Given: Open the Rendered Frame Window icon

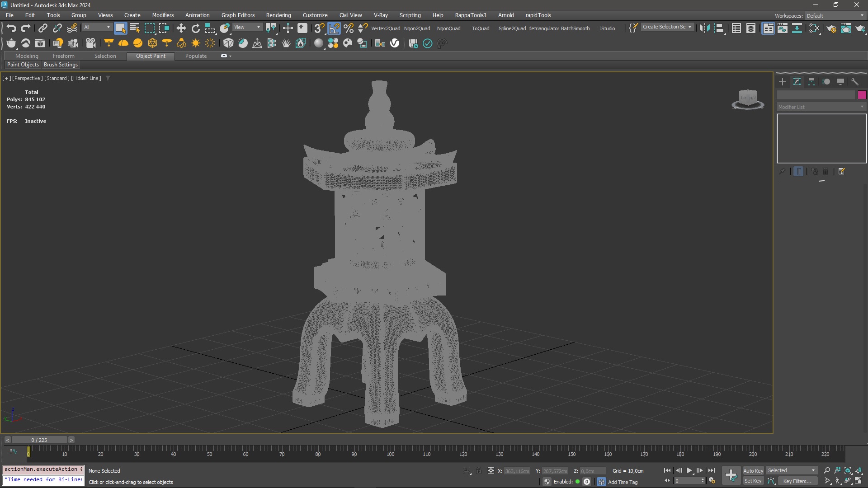Looking at the screenshot, I should [x=846, y=28].
